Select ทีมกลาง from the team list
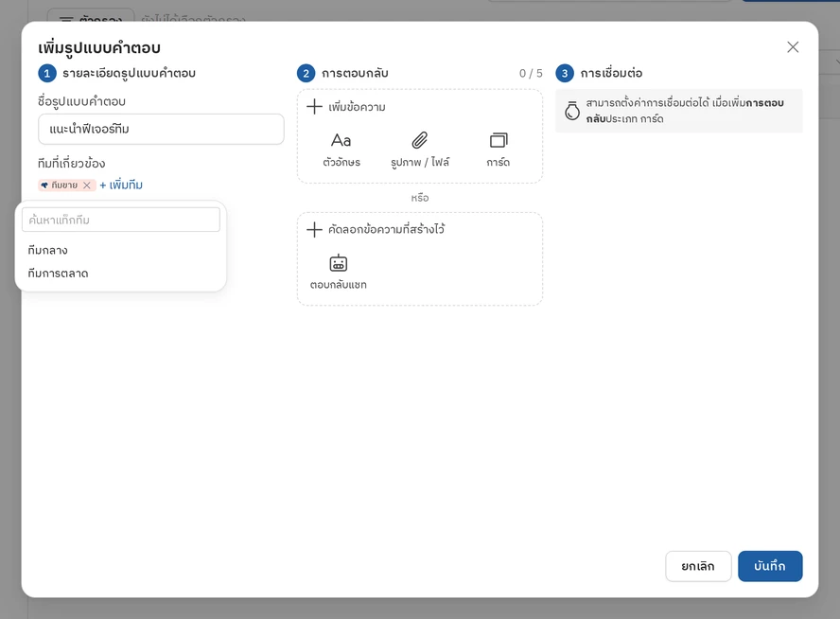Image resolution: width=840 pixels, height=619 pixels. pos(120,250)
